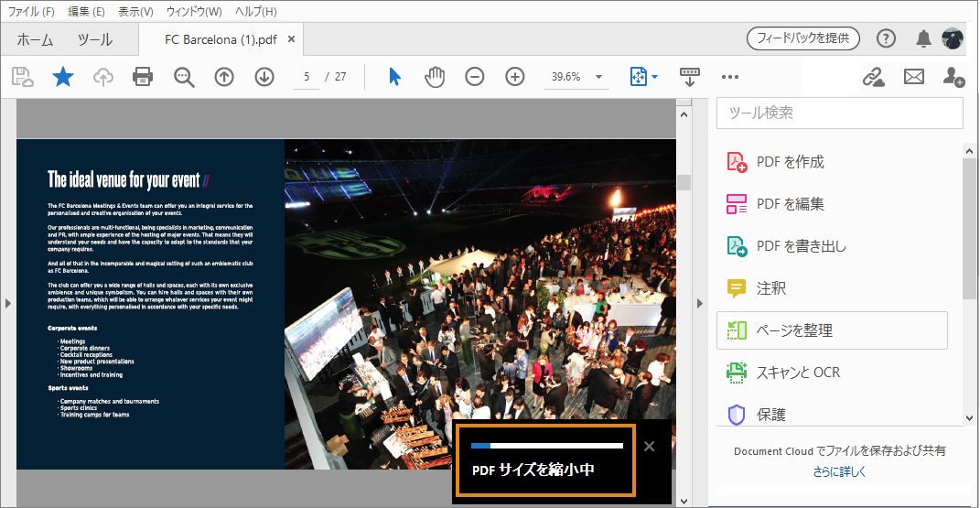The width and height of the screenshot is (980, 508).
Task: Switch to the ツール tab
Action: pyautogui.click(x=95, y=39)
